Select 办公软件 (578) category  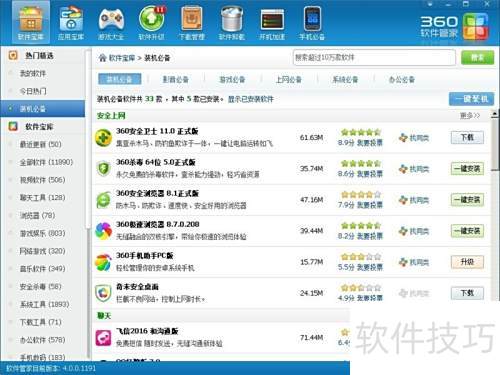coord(42,340)
